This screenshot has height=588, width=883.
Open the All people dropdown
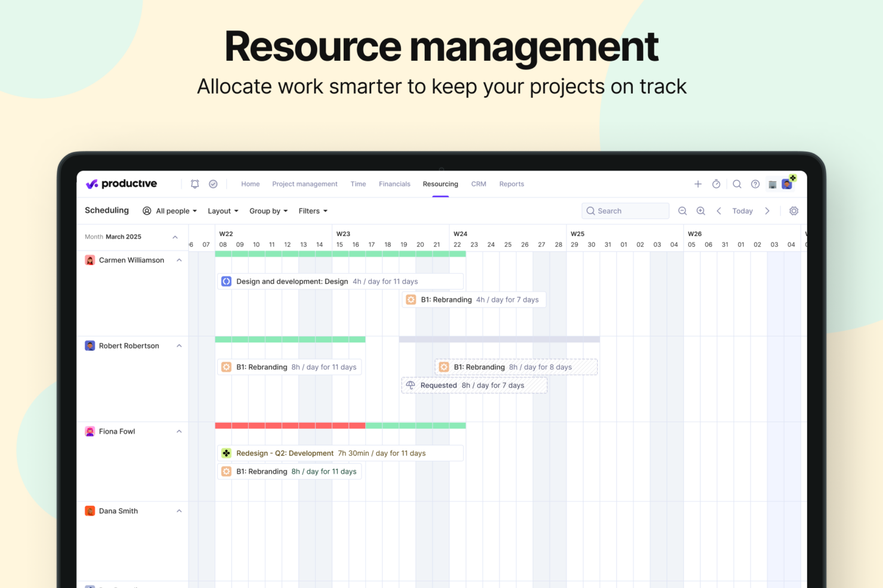(170, 211)
